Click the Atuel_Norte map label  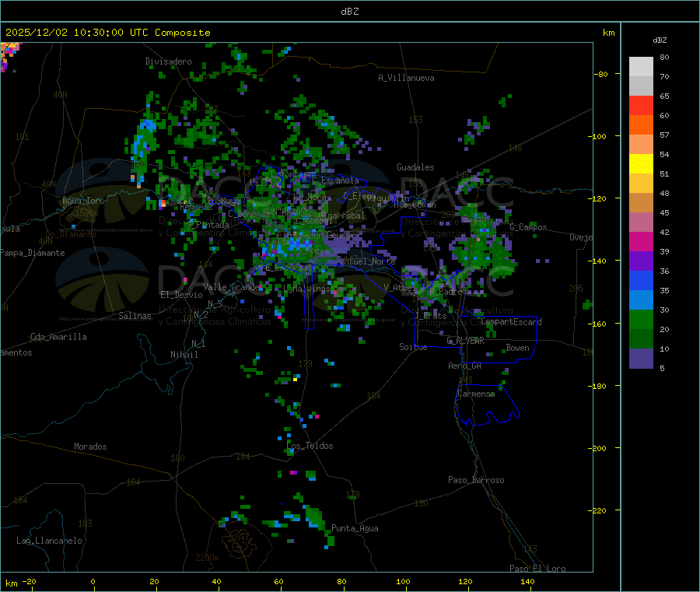pyautogui.click(x=370, y=261)
